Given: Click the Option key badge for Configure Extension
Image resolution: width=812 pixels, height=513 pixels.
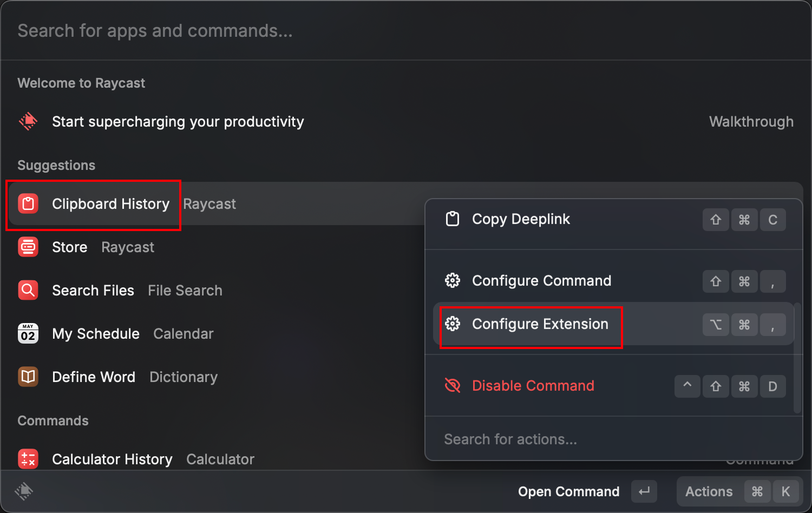Looking at the screenshot, I should click(x=716, y=324).
